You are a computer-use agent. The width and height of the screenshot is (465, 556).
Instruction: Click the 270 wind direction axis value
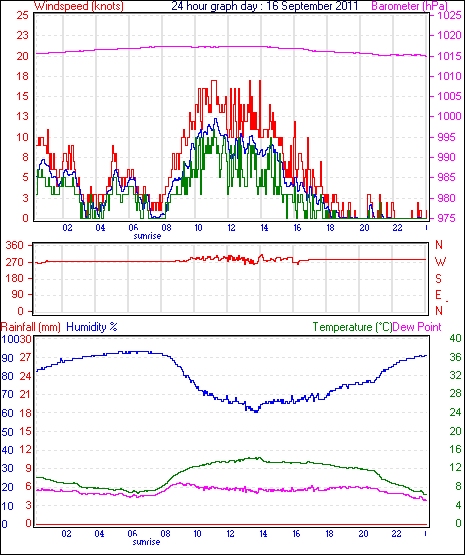(15, 262)
